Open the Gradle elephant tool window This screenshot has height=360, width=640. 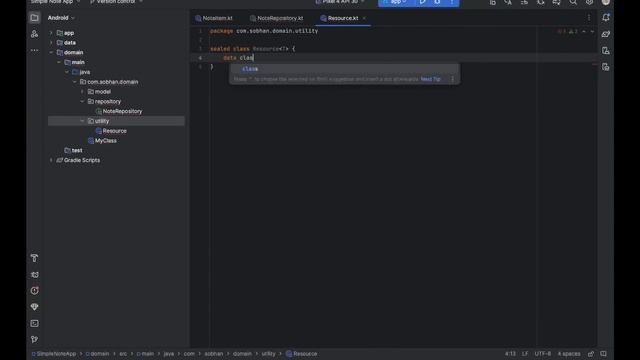[606, 34]
